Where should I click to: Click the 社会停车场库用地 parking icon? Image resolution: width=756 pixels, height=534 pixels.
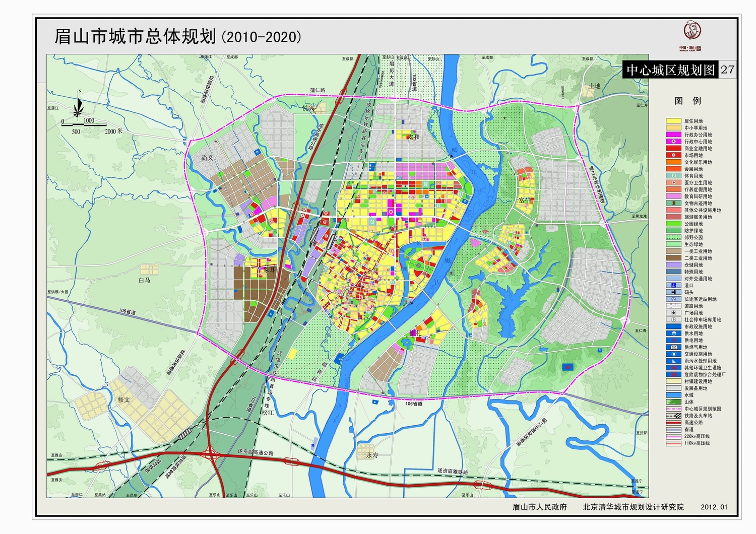[x=673, y=319]
